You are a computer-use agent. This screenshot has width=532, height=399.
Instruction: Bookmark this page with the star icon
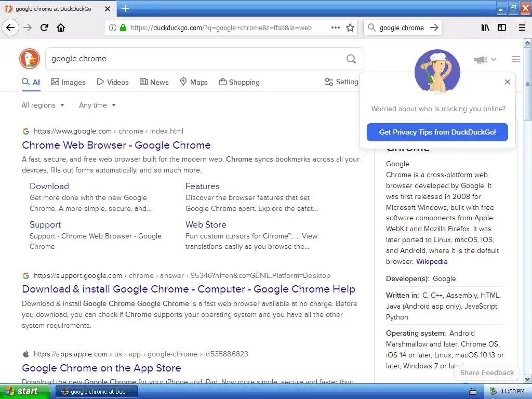[x=350, y=28]
